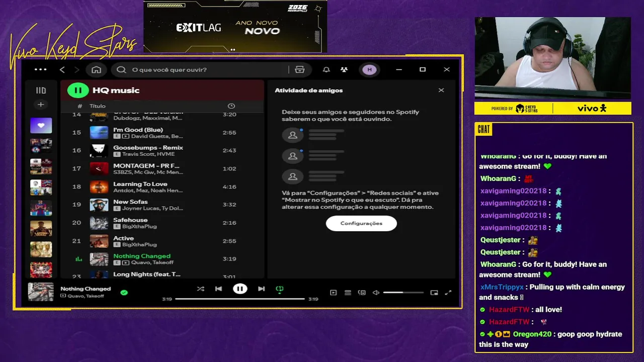644x362 pixels.
Task: Open notifications bell icon
Action: point(326,70)
